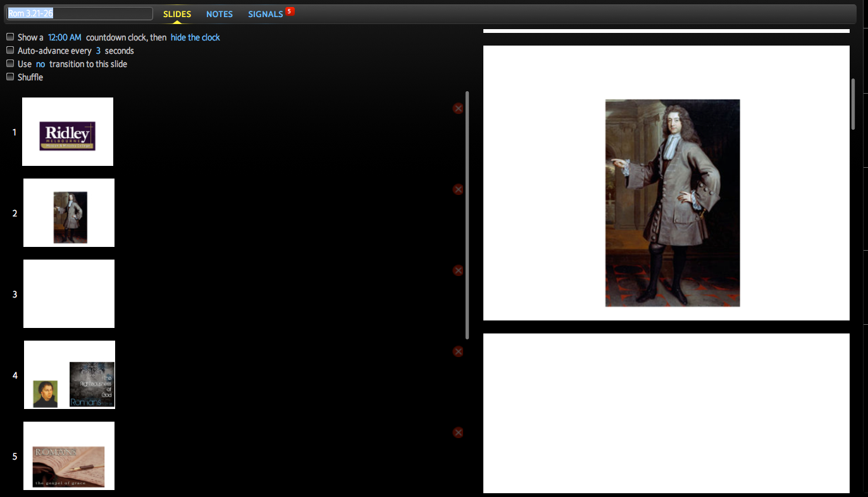Screen dimensions: 868x497
Task: Click the large portrait slide preview
Action: pyautogui.click(x=666, y=183)
